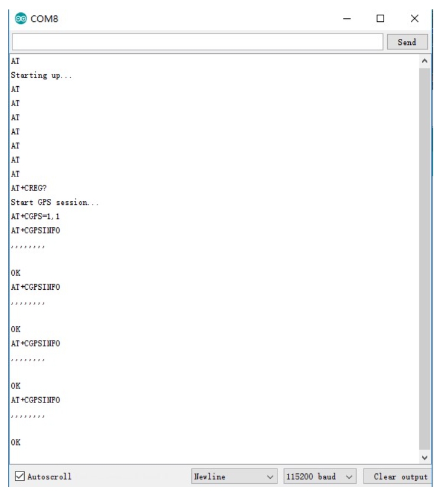Open the 115200 baud rate dropdown
This screenshot has width=448, height=491.
point(320,476)
